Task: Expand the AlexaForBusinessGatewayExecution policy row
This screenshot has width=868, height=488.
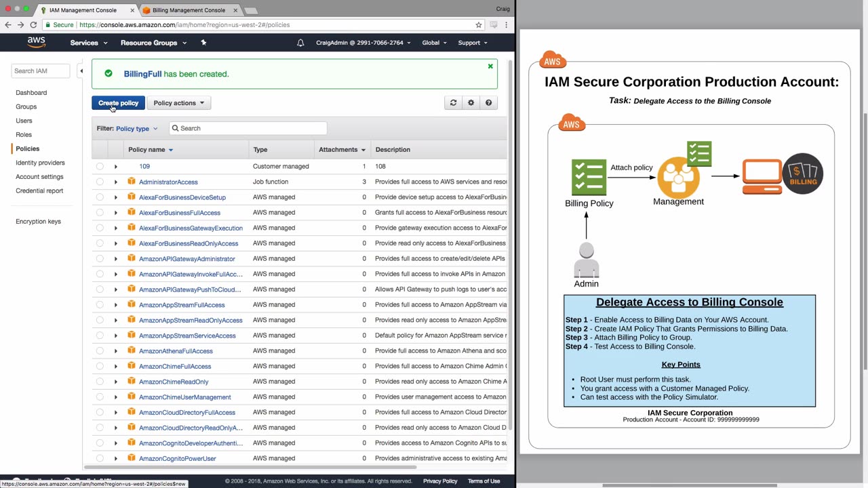Action: (116, 228)
